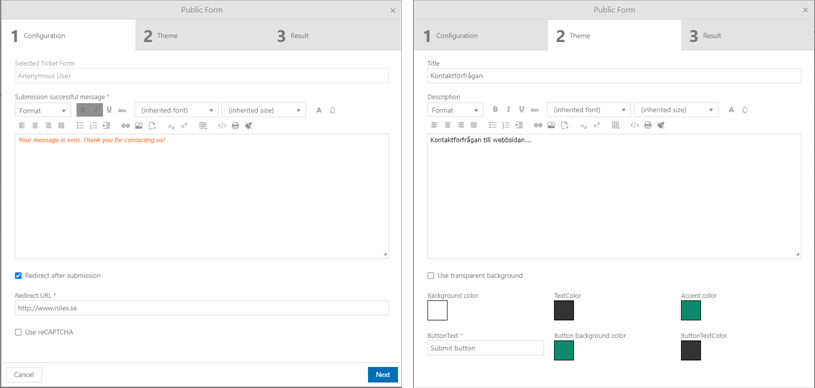Pick the ButtonTextColor swatch

point(691,351)
